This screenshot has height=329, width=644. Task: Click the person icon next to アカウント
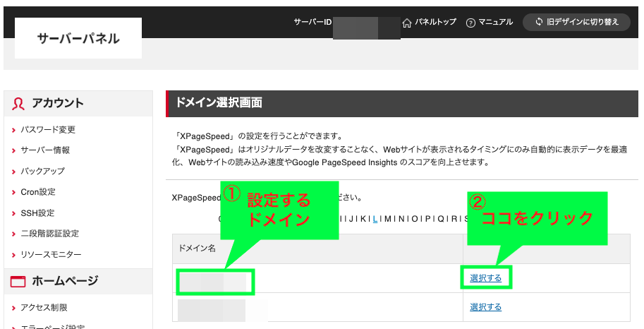pyautogui.click(x=18, y=104)
